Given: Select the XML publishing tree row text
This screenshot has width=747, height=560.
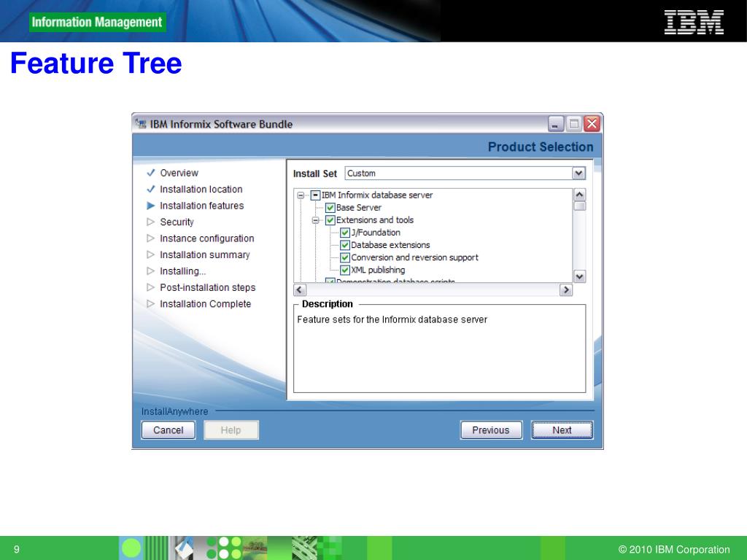Looking at the screenshot, I should [x=378, y=270].
